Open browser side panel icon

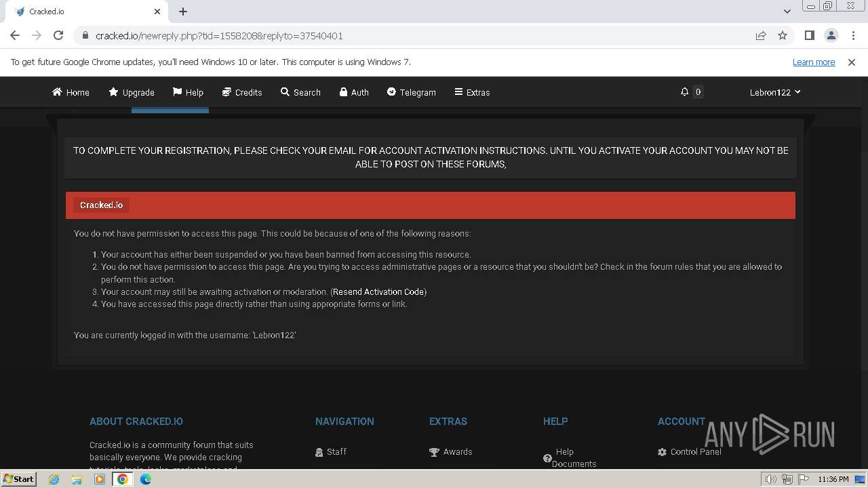(x=809, y=35)
